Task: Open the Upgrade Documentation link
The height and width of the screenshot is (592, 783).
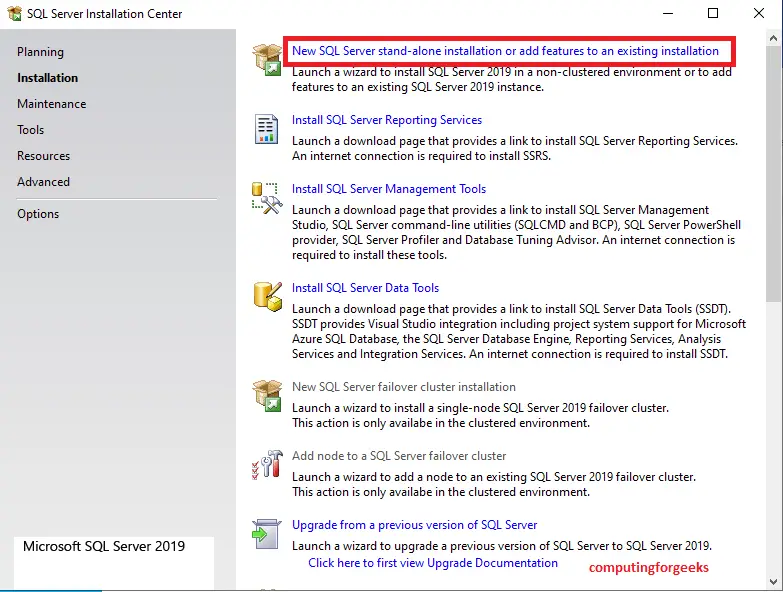Action: [432, 563]
